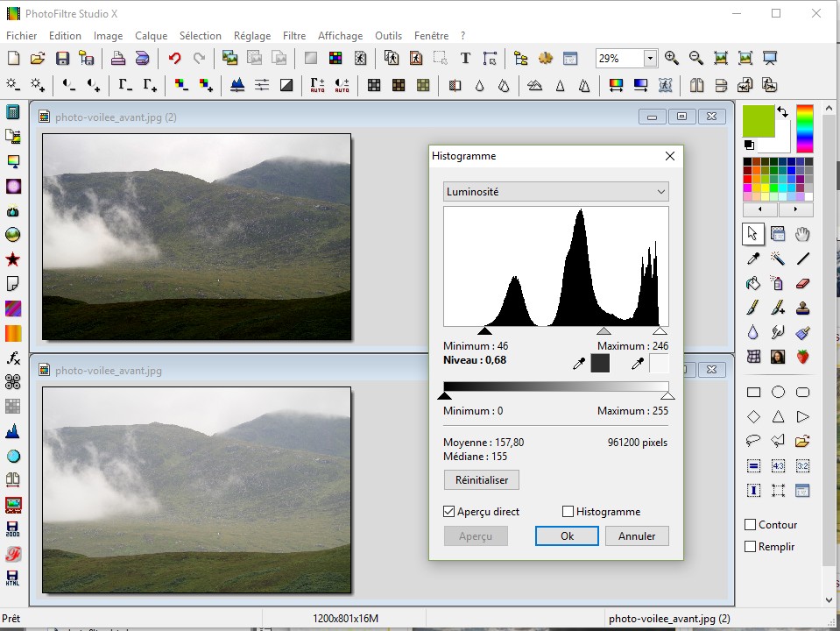Open the Fichier menu
The image size is (840, 631).
pyautogui.click(x=21, y=35)
